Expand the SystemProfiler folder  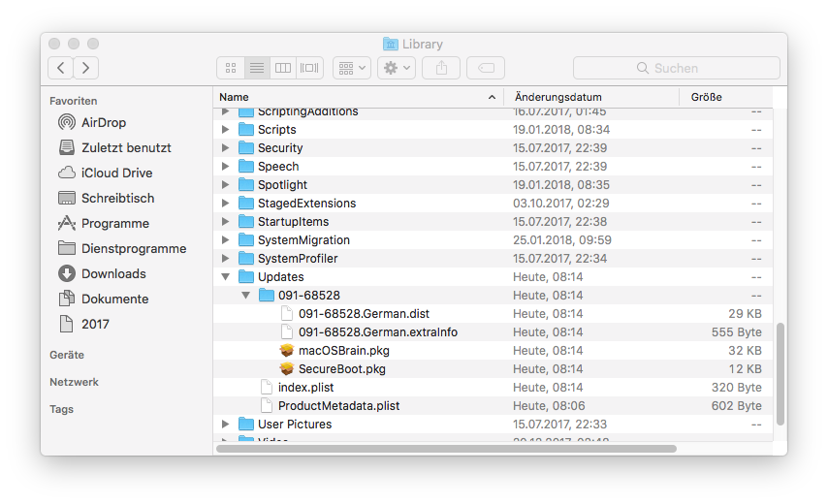coord(226,259)
